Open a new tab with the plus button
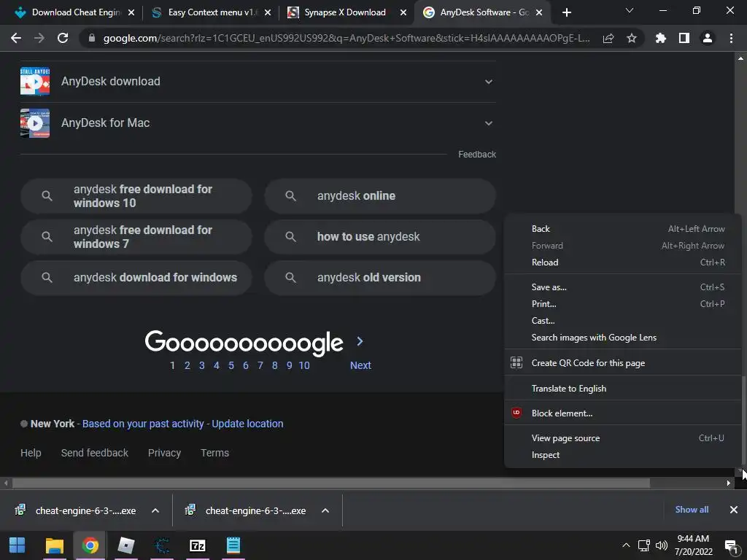Screen dimensions: 747x560 [566, 12]
